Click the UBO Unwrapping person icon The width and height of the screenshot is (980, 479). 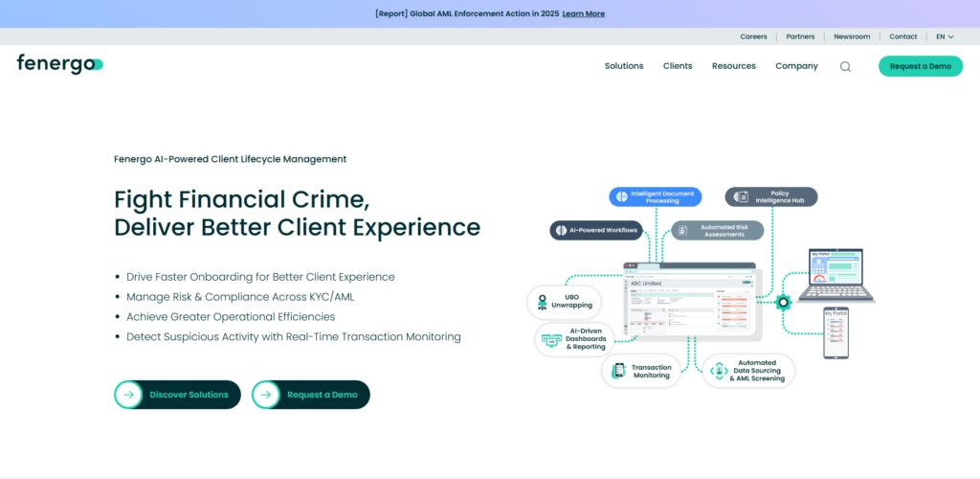coord(542,302)
